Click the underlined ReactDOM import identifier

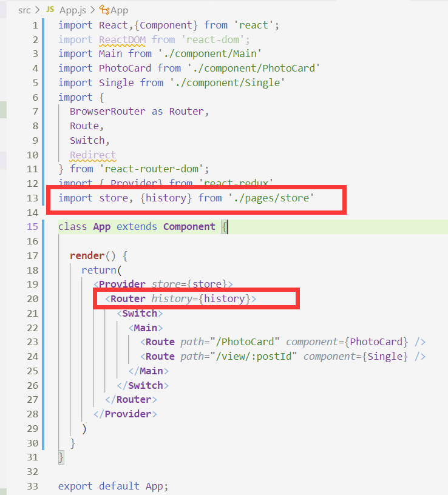(x=122, y=40)
